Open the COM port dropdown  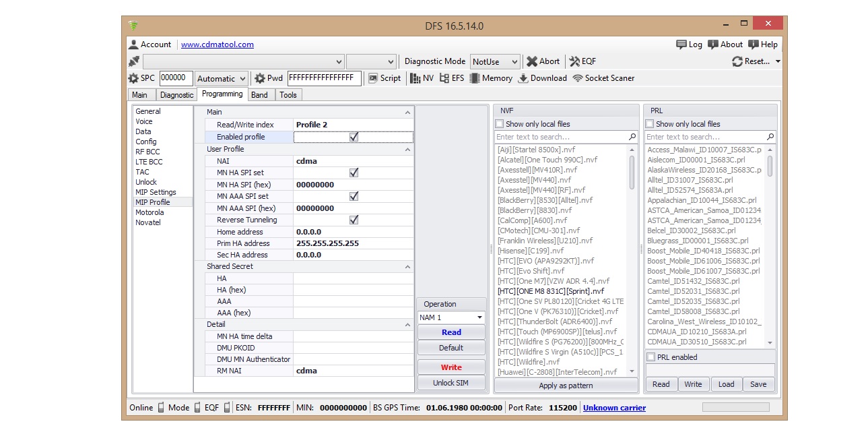click(243, 61)
